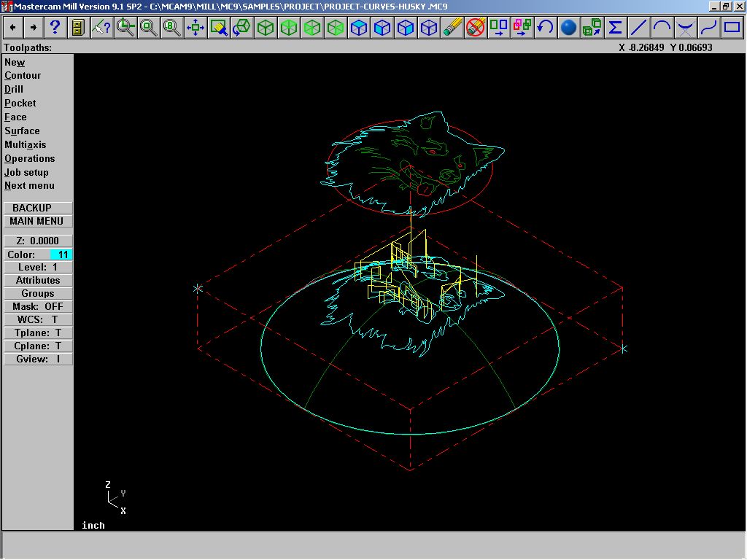
Task: Choose Face toolpath menu item
Action: [16, 117]
